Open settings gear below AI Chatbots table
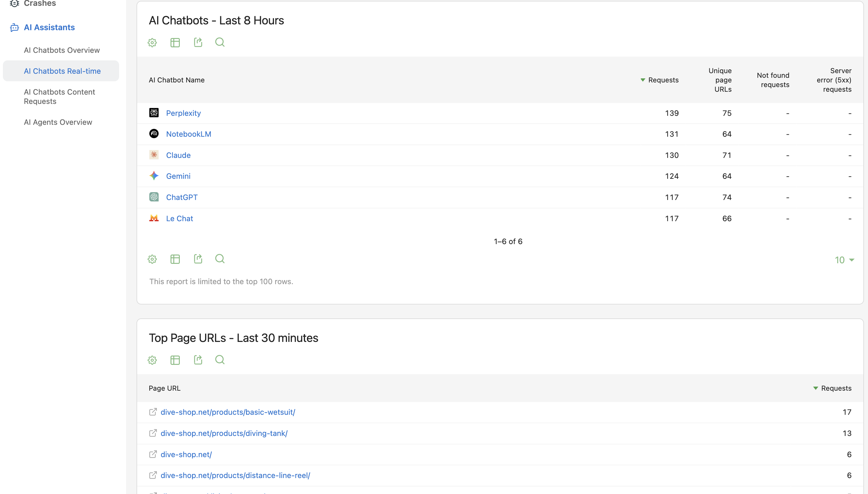 click(152, 259)
